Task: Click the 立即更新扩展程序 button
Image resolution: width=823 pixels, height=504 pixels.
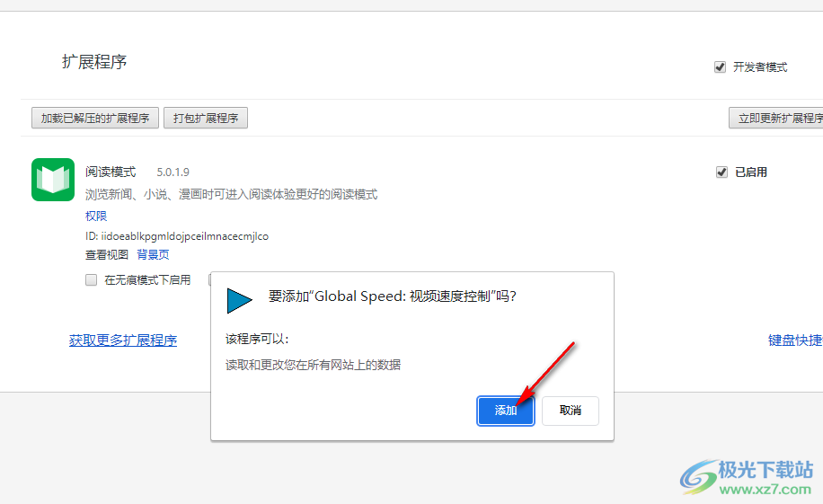Action: tap(777, 118)
